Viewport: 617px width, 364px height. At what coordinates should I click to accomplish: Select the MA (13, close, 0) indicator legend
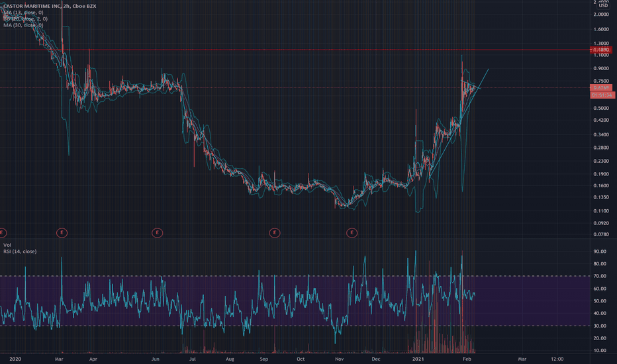(x=23, y=13)
